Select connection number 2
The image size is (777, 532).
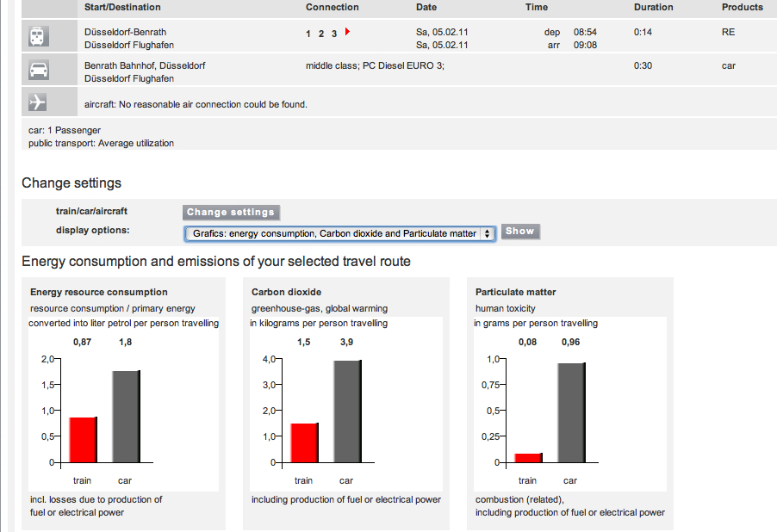pyautogui.click(x=321, y=34)
